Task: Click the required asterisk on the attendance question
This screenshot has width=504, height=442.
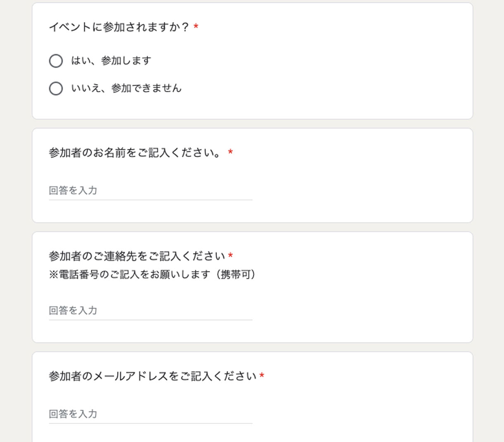Action: [196, 27]
